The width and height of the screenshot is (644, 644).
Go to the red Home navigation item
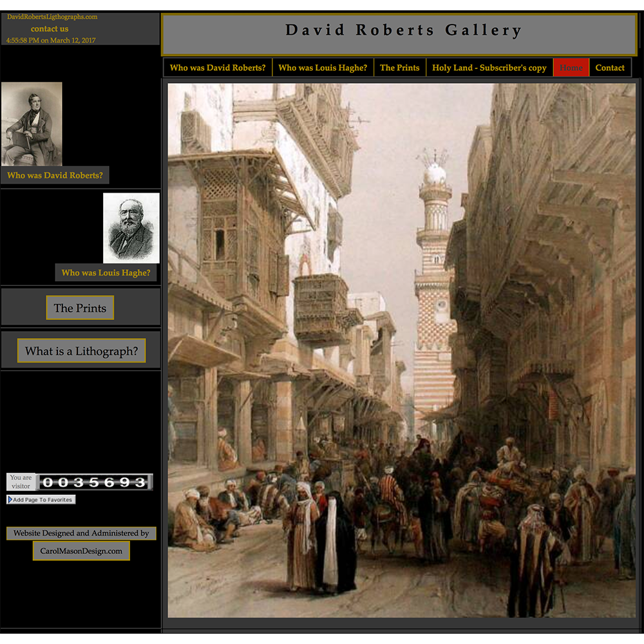coord(571,68)
